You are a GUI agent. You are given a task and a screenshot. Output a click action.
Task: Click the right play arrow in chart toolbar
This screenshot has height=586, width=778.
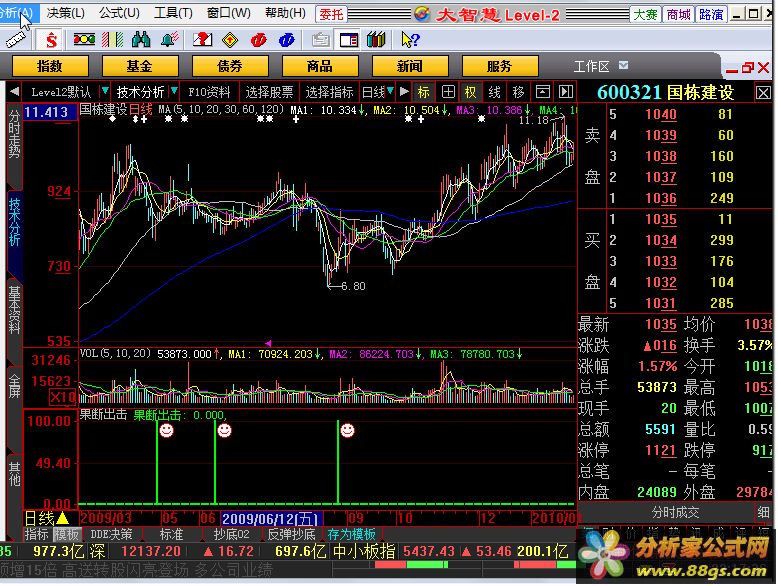click(404, 92)
